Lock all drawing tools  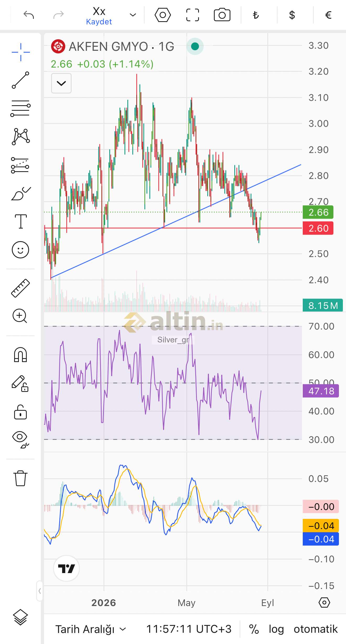[x=20, y=412]
